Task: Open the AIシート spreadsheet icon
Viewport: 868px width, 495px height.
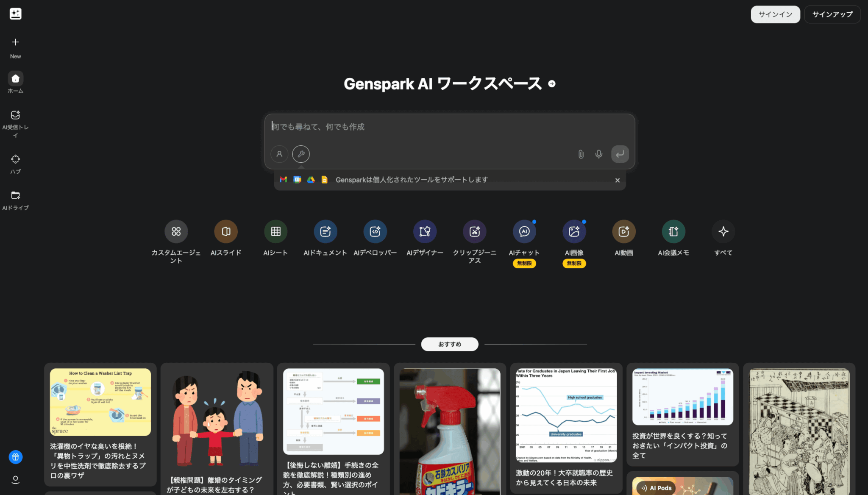Action: [275, 231]
